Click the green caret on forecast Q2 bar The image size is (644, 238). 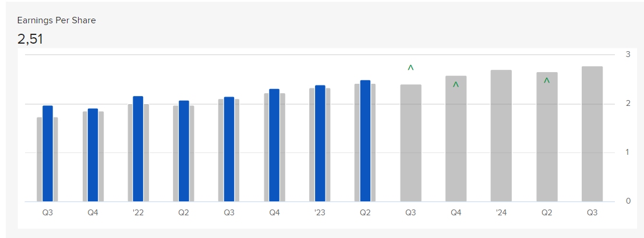coord(547,80)
